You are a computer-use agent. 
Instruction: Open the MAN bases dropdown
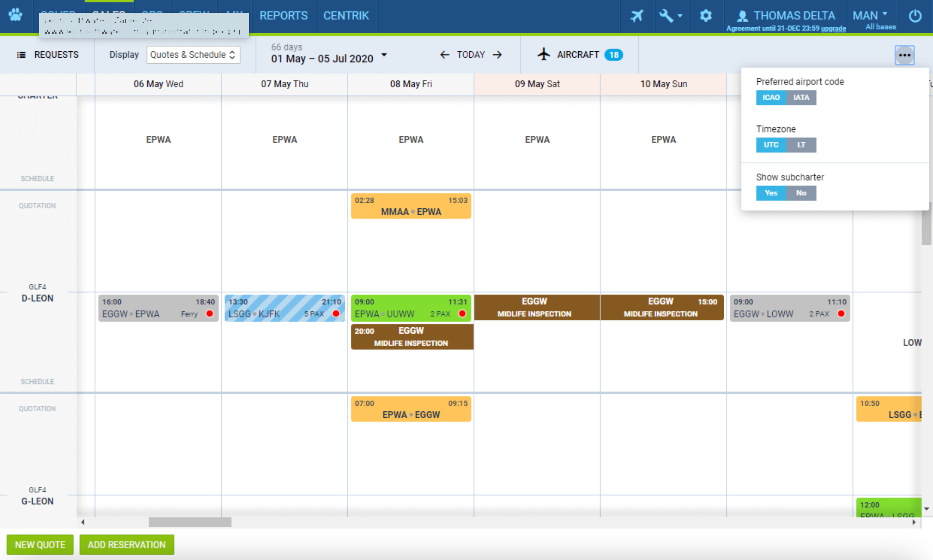click(870, 15)
